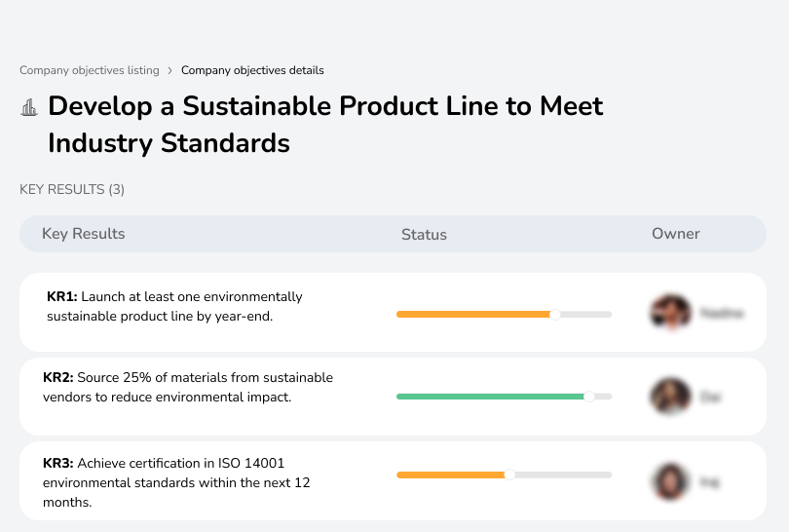Sort by the Key Results column header
789x532 pixels.
tap(84, 234)
